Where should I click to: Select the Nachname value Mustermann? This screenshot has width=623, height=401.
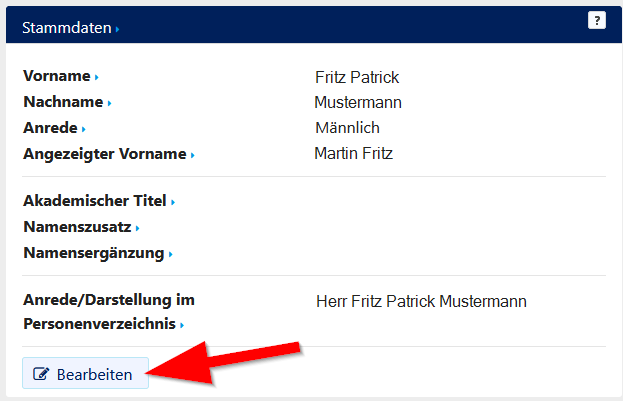click(358, 102)
